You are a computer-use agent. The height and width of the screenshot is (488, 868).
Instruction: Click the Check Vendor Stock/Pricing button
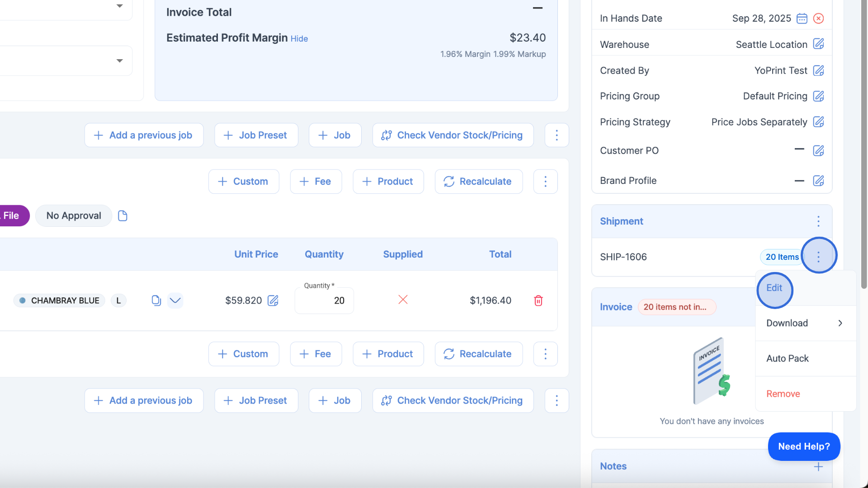[453, 135]
